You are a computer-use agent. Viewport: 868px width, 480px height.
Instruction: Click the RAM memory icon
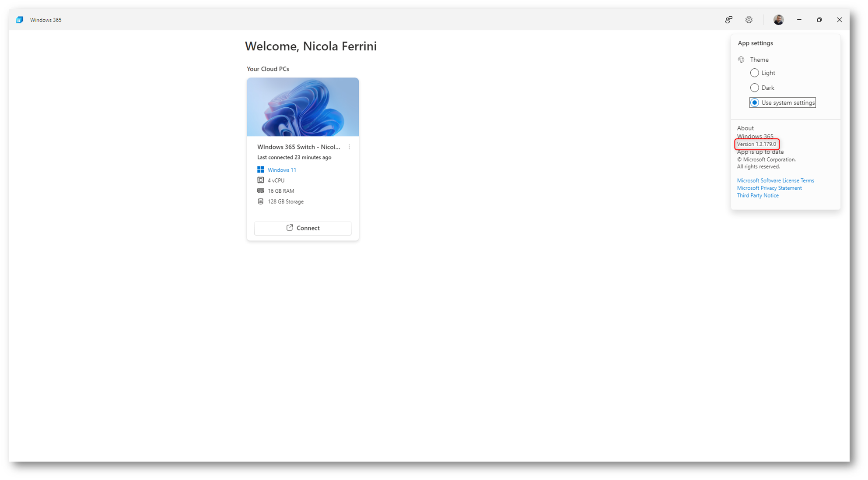260,191
